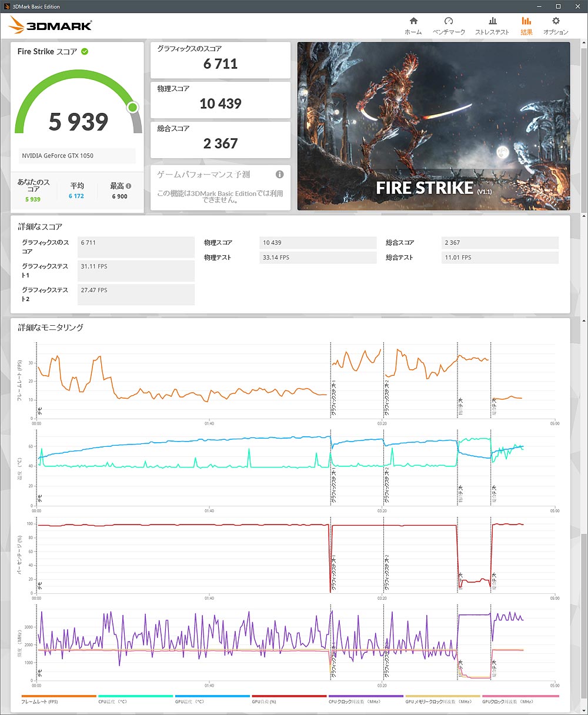Image resolution: width=588 pixels, height=715 pixels.
Task: Click the red GPU load percentage chart
Action: coord(296,555)
